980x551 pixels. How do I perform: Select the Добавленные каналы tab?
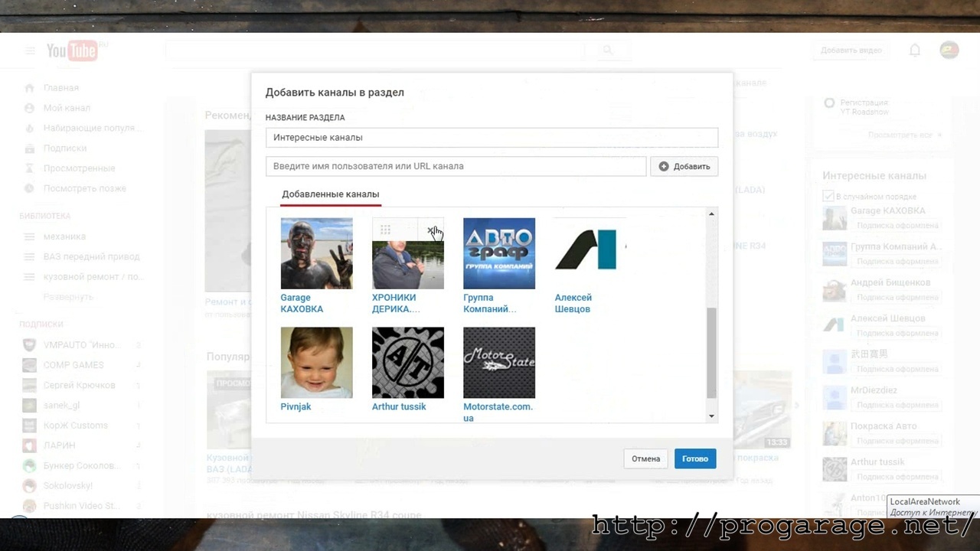pos(331,194)
